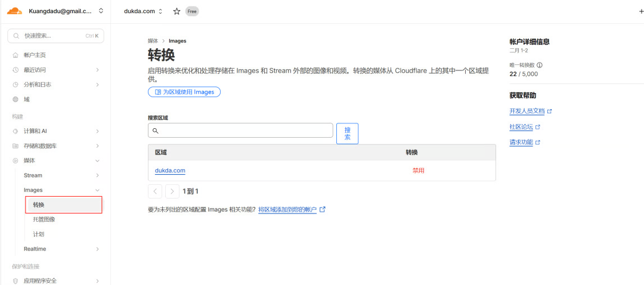Go to previous page of zones
Screen dimensions: 644x285
(155, 191)
